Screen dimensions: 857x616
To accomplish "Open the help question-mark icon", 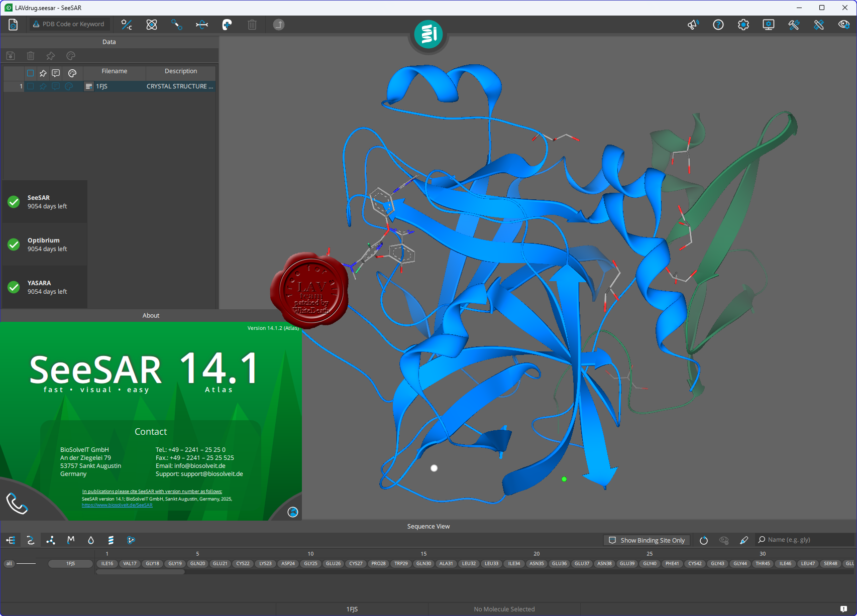I will pos(718,24).
